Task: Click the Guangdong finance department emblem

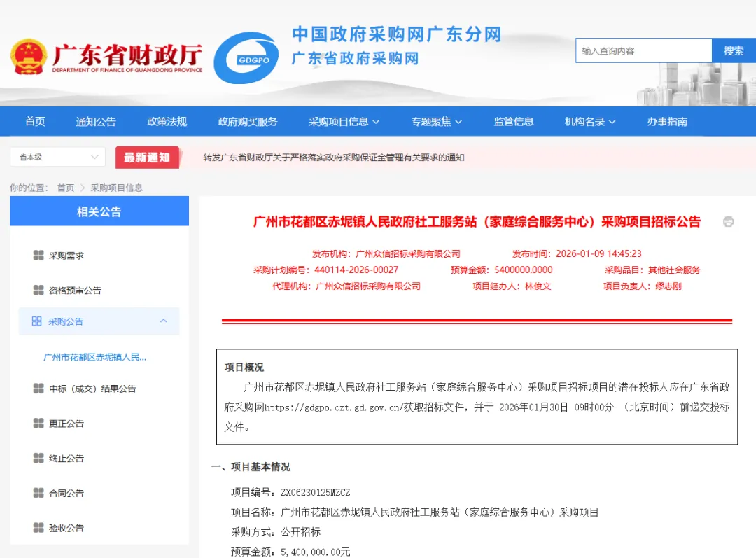Action: (29, 57)
